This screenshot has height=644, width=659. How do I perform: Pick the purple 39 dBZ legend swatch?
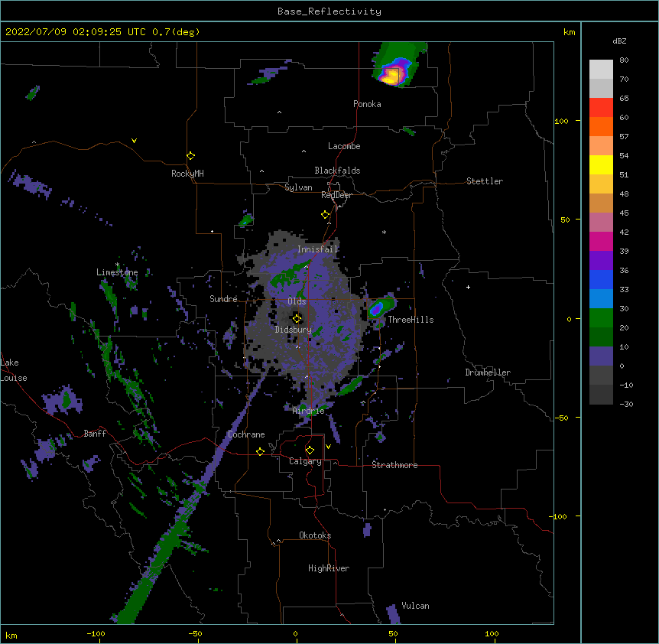pyautogui.click(x=601, y=261)
